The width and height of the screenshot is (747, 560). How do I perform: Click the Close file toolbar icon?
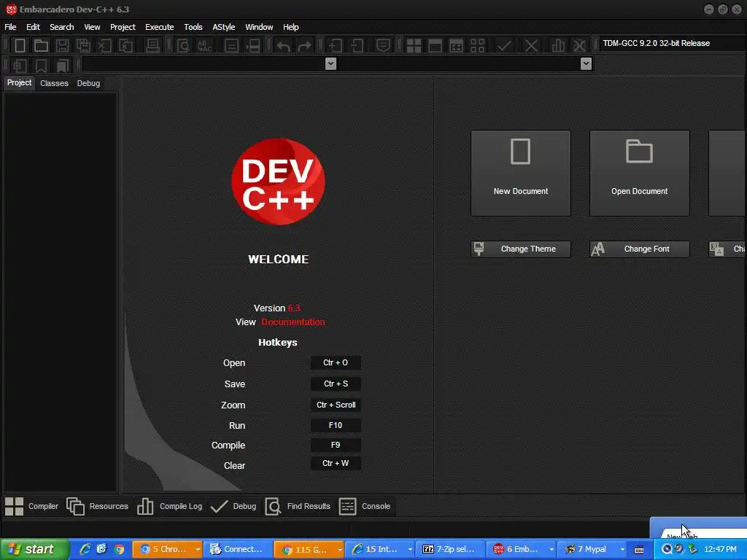(x=104, y=46)
